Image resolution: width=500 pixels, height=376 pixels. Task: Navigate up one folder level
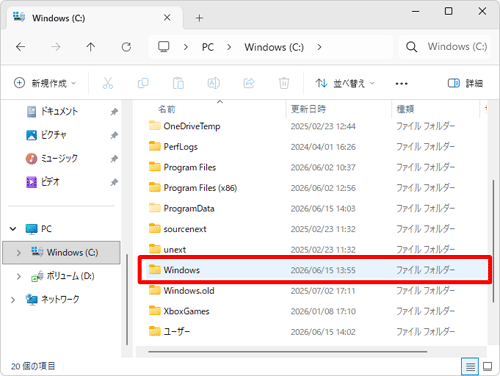[91, 47]
